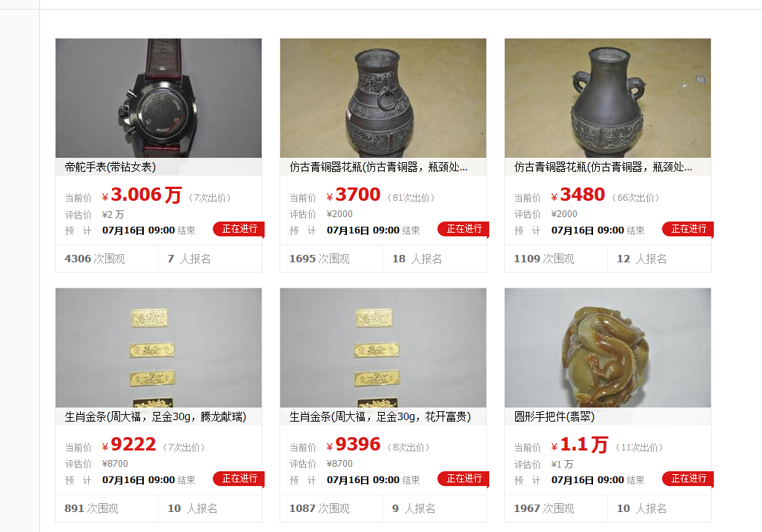Image resolution: width=762 pixels, height=532 pixels.
Task: Click the 圆形手把件(翡翠) title link
Action: click(x=554, y=417)
